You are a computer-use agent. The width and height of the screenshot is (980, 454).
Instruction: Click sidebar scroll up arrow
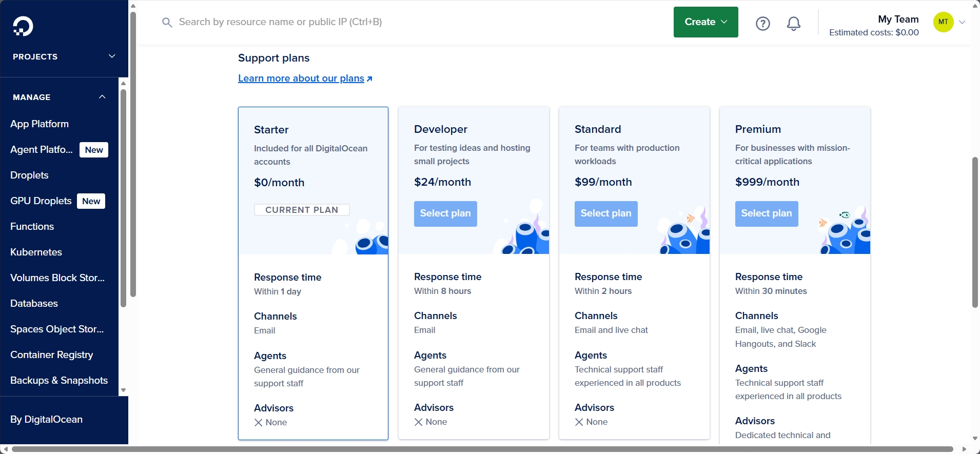pyautogui.click(x=123, y=83)
